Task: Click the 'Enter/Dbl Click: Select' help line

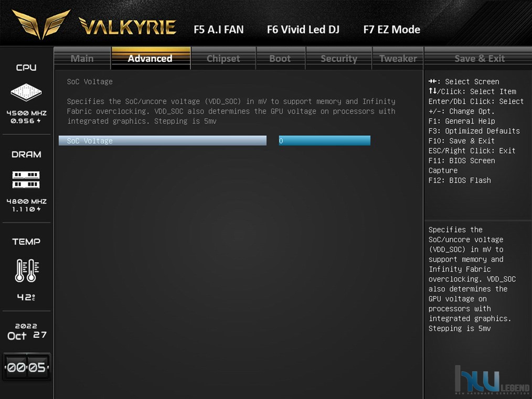Action: tap(476, 101)
